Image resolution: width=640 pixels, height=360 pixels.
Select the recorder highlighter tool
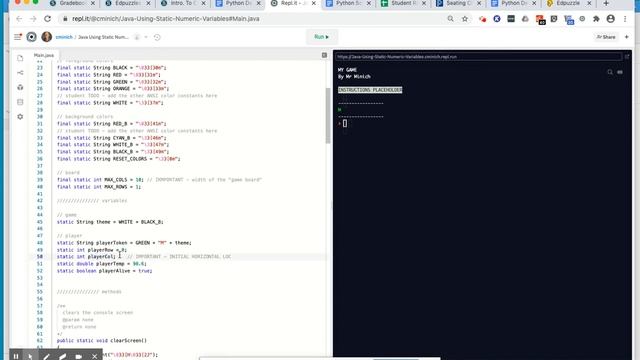click(x=62, y=356)
